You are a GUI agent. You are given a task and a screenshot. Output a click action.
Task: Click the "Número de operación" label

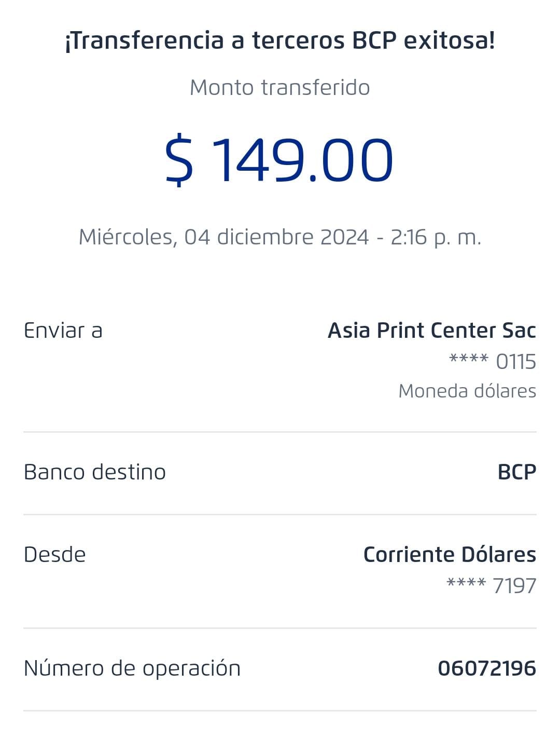(x=132, y=668)
